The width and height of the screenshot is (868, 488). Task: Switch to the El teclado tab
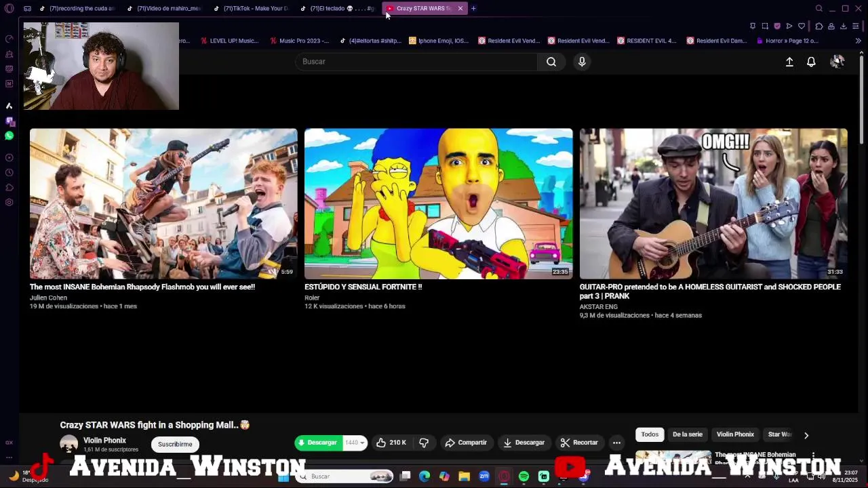[x=338, y=8]
